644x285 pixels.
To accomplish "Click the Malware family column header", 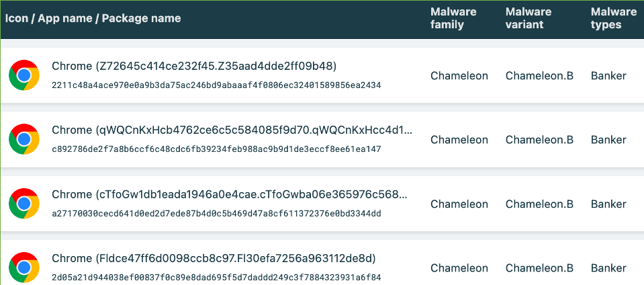I will point(453,18).
